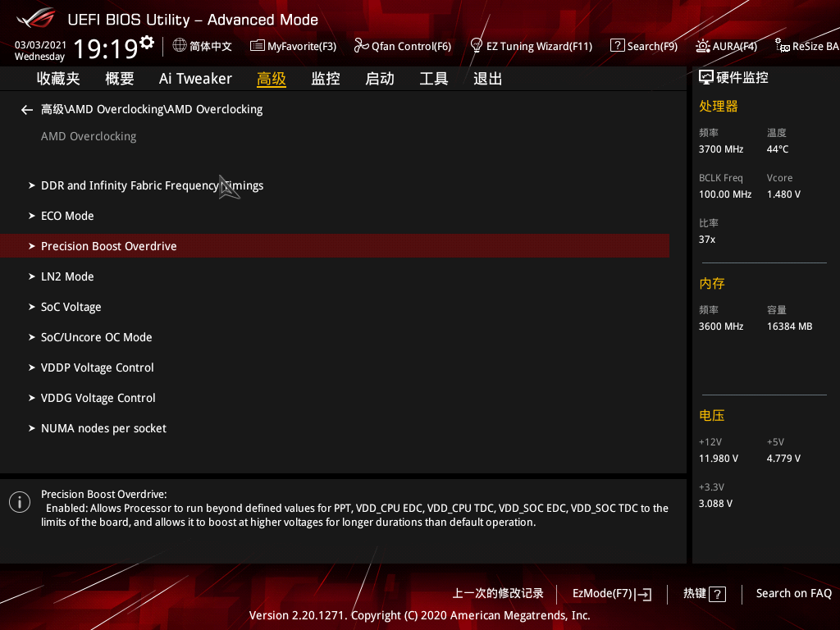Viewport: 840px width, 630px height.
Task: Click the back arrow to leave AMD Overclocking
Action: pyautogui.click(x=26, y=109)
